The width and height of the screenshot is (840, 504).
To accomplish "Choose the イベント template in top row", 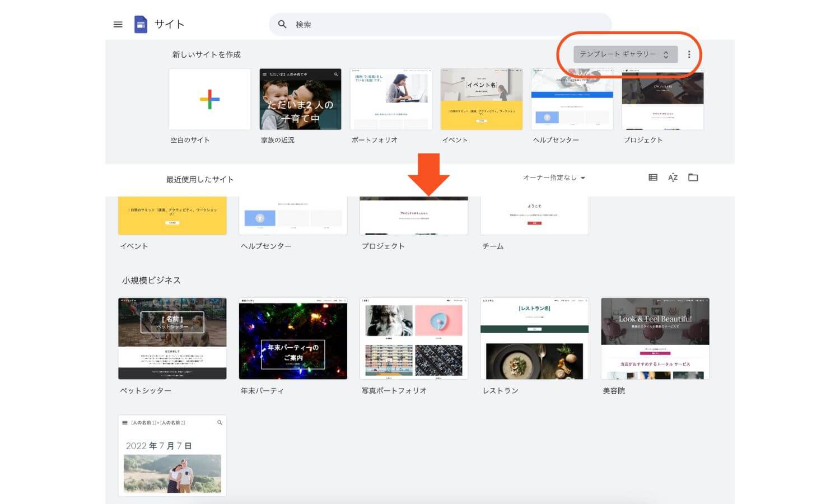I will (x=482, y=99).
